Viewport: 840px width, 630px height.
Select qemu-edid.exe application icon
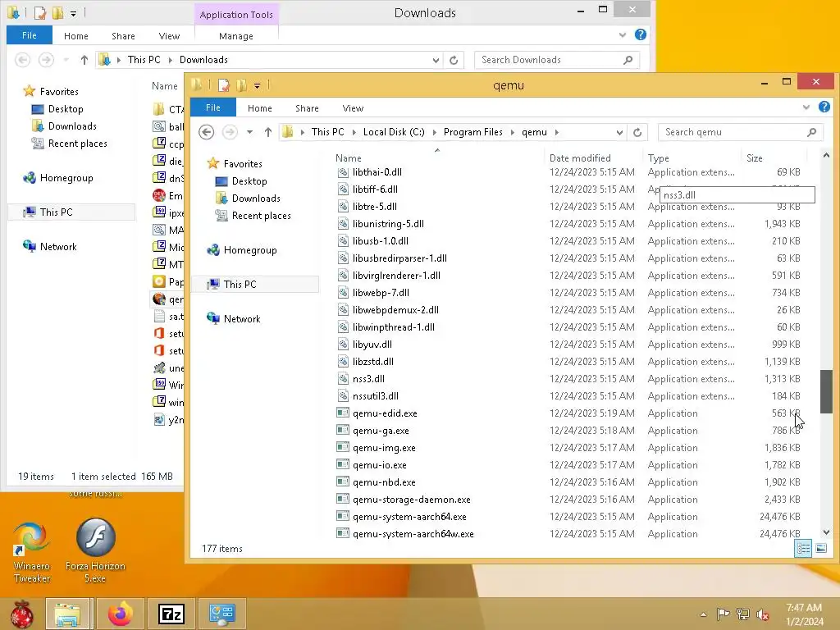(x=343, y=413)
